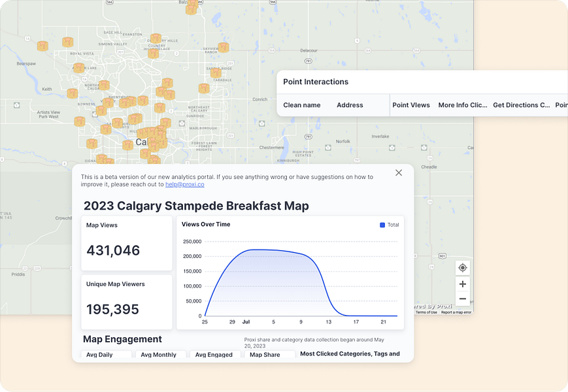568x392 pixels.
Task: Sort by Address column header
Action: coord(350,105)
